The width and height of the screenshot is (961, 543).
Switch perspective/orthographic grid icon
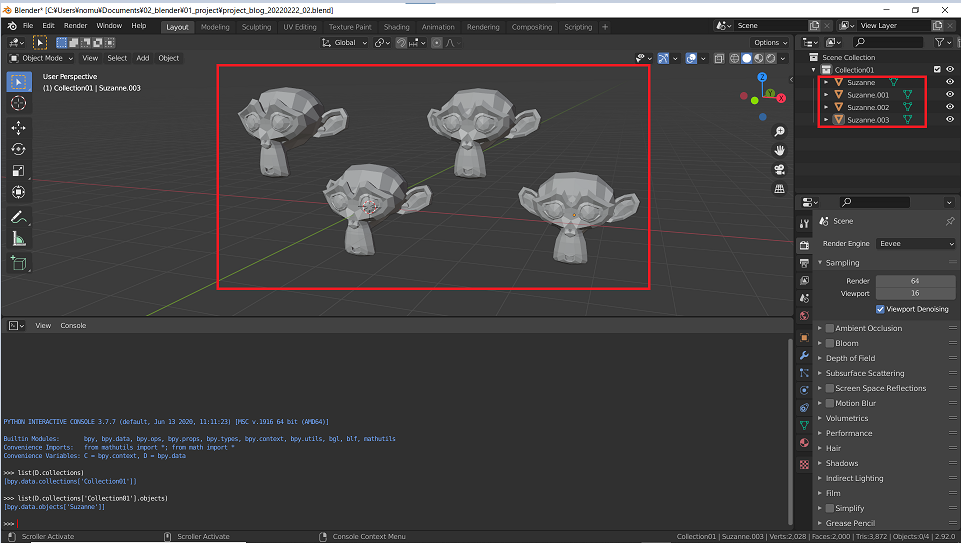(780, 189)
